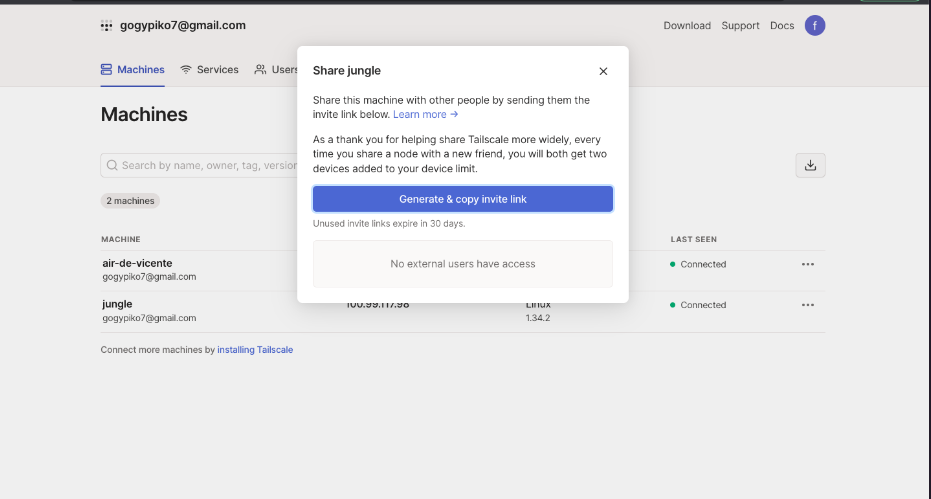Open the jungle machine details
Viewport: 931px width, 499px height.
[x=117, y=304]
